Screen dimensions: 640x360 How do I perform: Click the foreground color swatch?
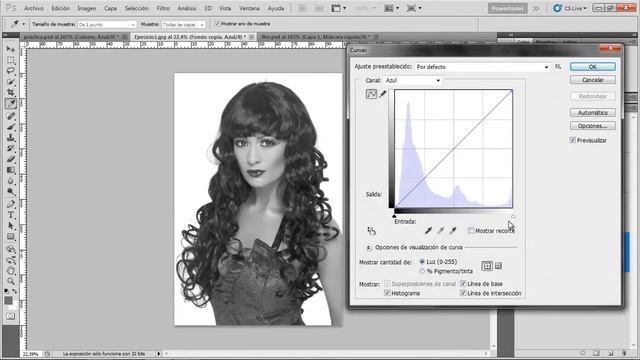(8, 301)
